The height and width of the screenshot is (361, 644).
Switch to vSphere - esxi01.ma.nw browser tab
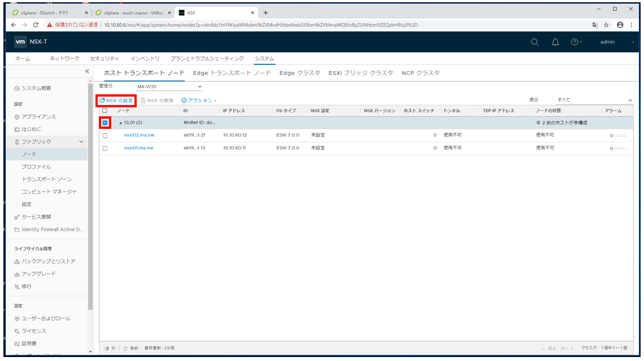(x=132, y=13)
